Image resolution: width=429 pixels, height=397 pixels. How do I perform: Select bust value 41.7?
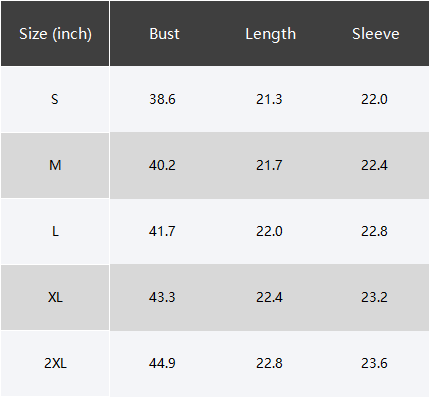(x=162, y=231)
